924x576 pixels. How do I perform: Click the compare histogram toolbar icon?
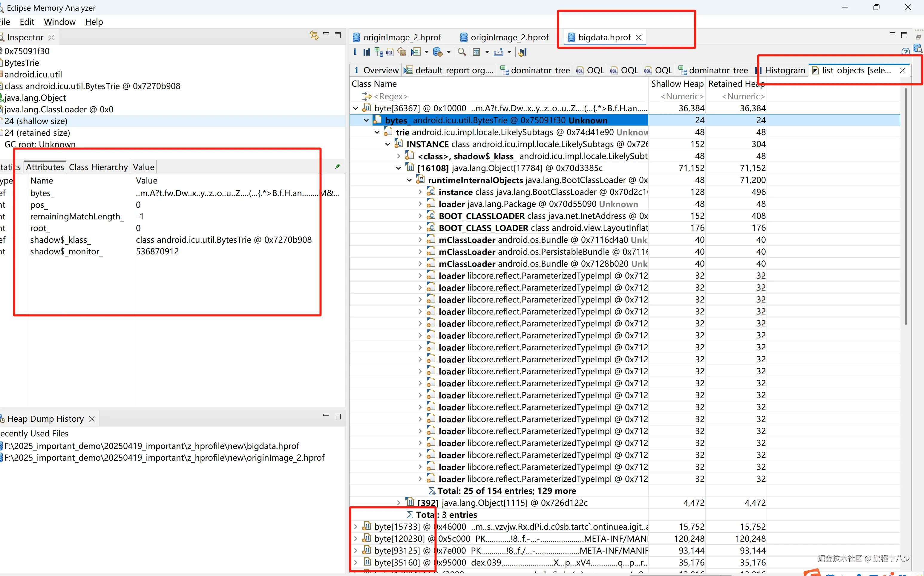[x=522, y=52]
